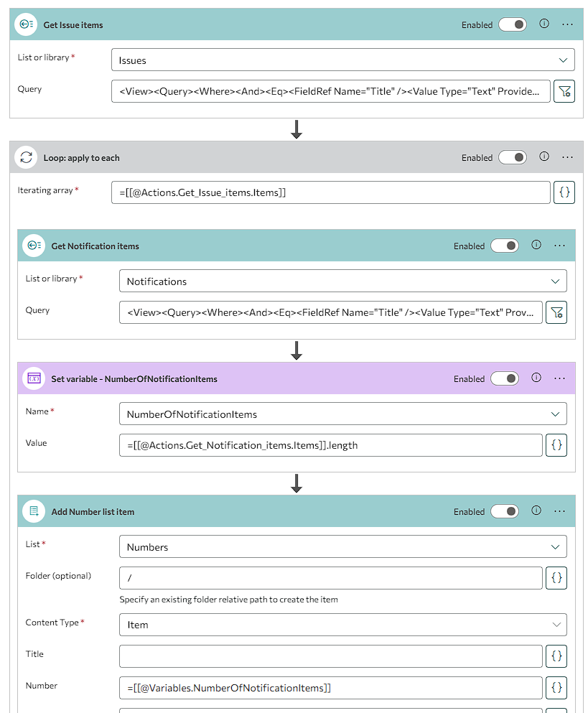The image size is (588, 713).
Task: Expand the Content Type Item dropdown
Action: click(342, 625)
